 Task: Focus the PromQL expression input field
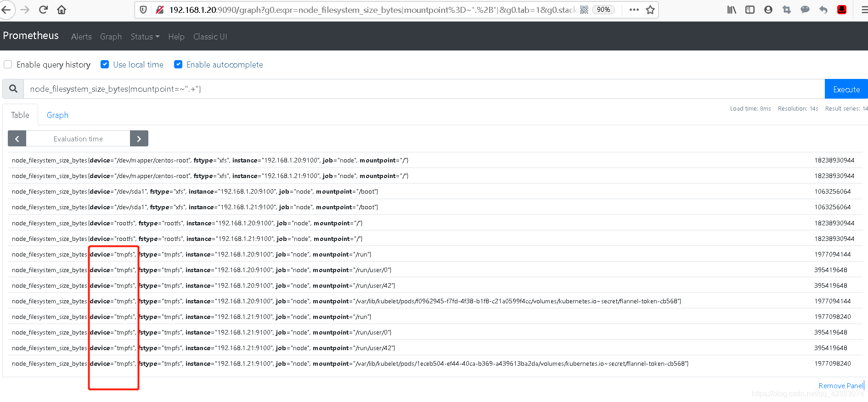(x=424, y=89)
